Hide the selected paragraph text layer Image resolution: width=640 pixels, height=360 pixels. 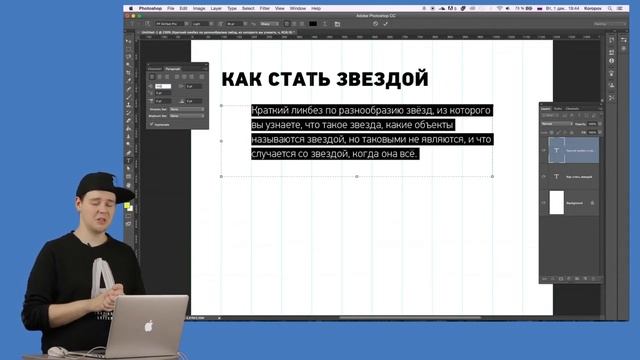pos(544,150)
